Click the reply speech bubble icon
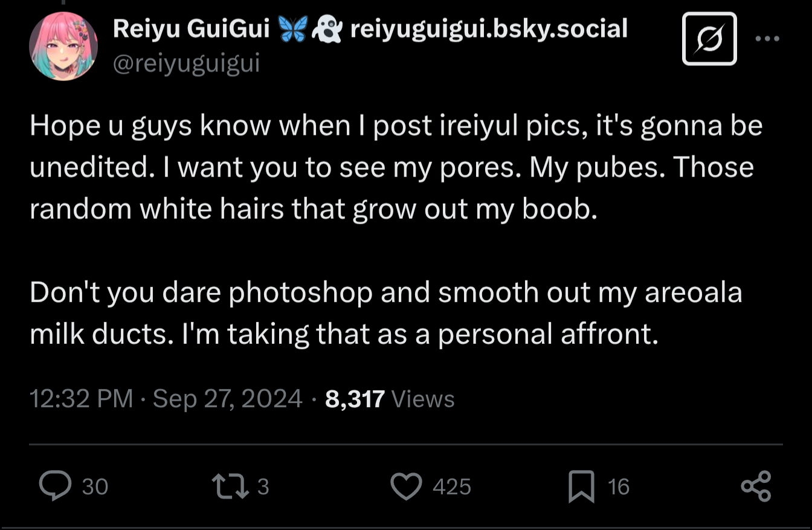Viewport: 812px width, 530px height. click(56, 486)
